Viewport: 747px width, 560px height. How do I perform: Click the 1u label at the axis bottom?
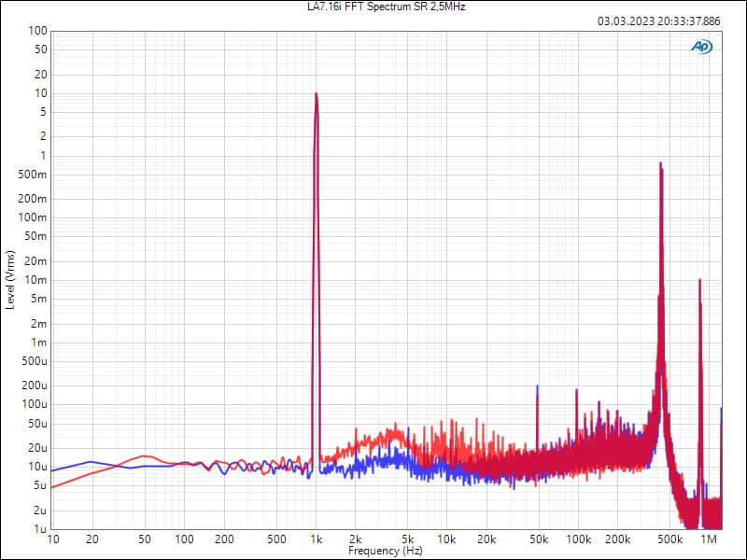click(x=41, y=529)
